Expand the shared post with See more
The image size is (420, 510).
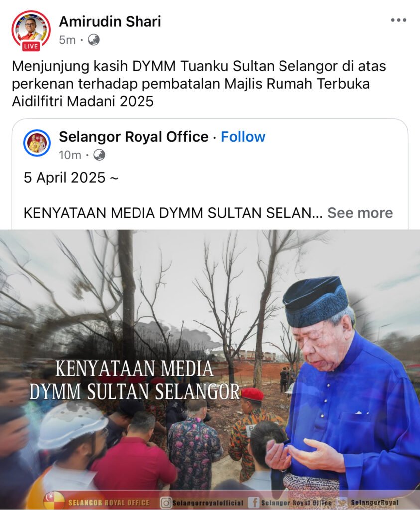[x=360, y=213]
